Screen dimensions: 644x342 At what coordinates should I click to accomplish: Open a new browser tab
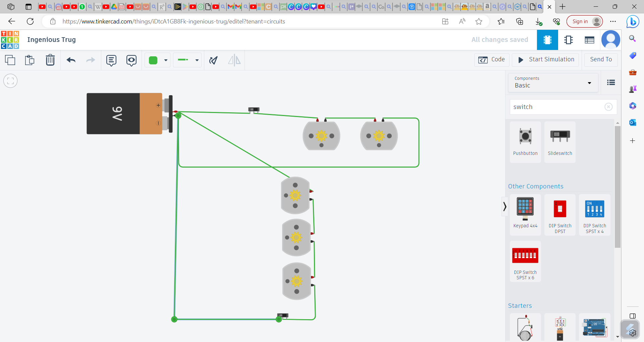point(562,7)
